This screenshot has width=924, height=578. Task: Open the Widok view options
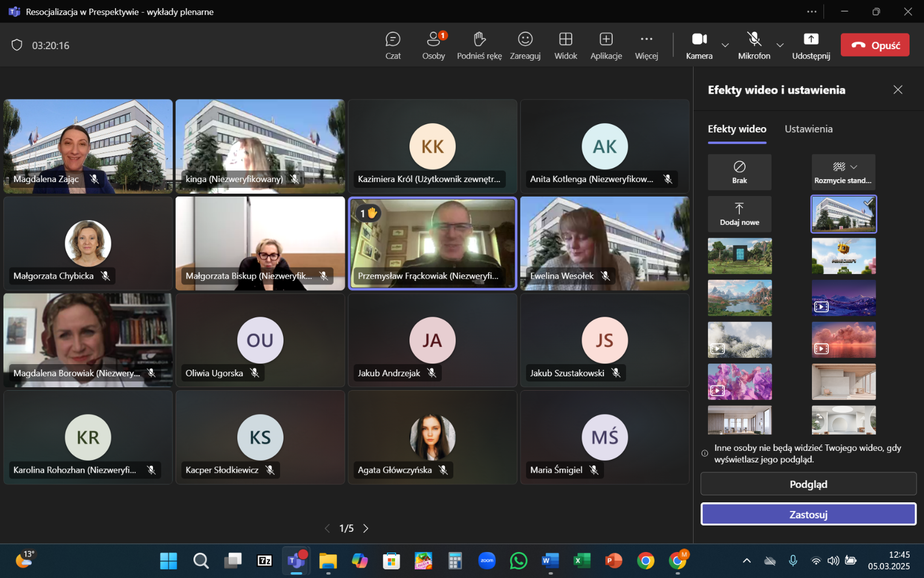click(565, 45)
